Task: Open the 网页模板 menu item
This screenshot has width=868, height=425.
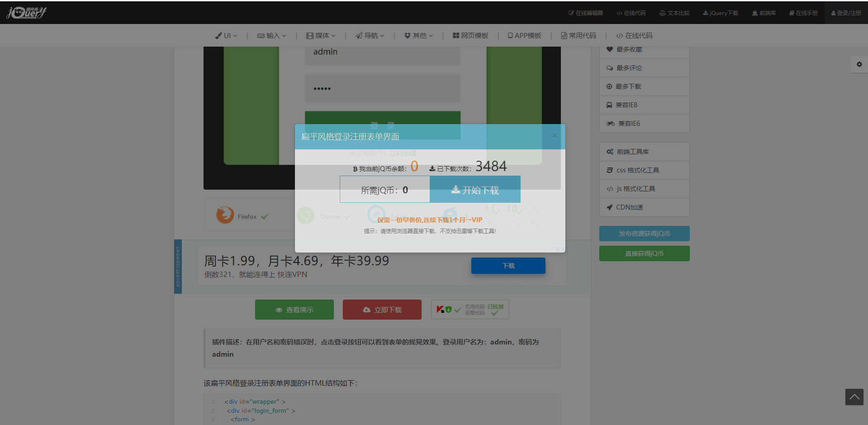Action: click(470, 36)
